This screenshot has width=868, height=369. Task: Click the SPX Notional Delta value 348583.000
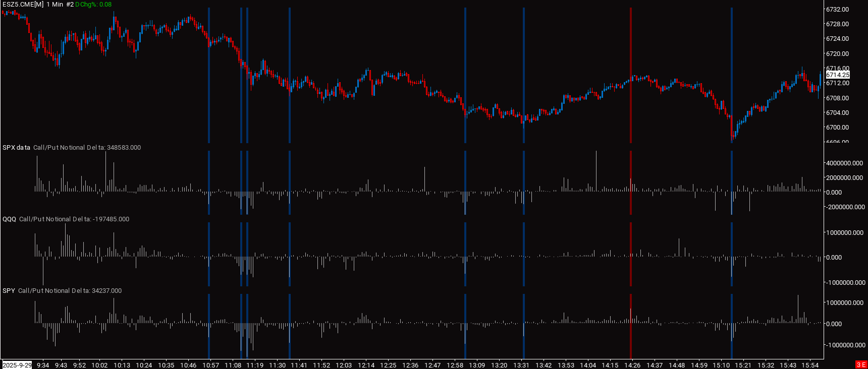point(124,148)
